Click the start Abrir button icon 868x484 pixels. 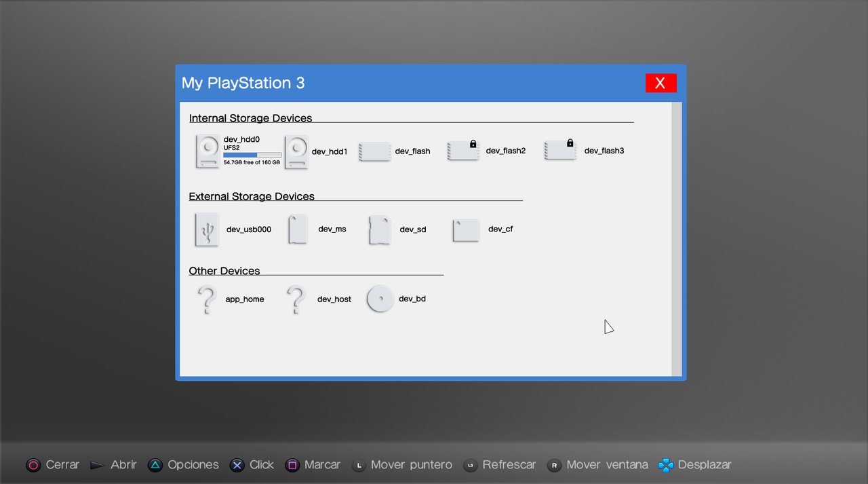click(97, 465)
